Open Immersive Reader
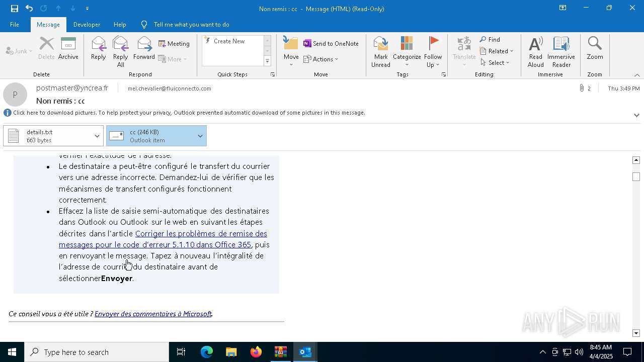The height and width of the screenshot is (362, 644). tap(561, 52)
